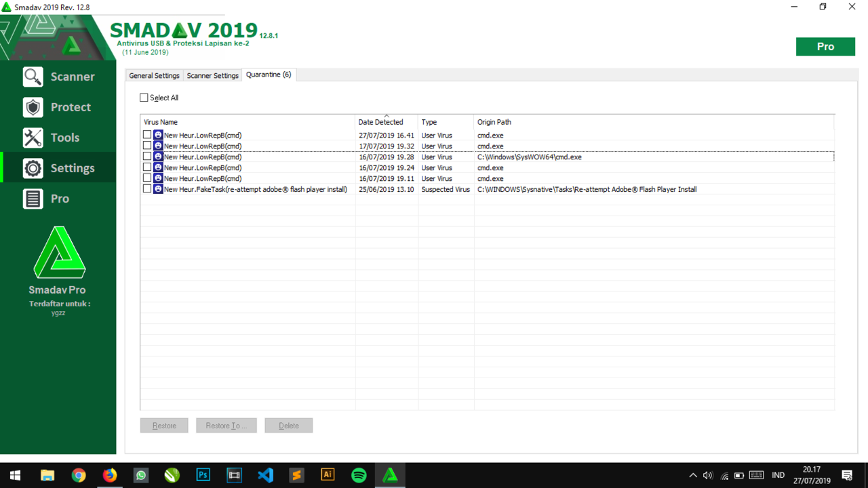Open notification action center

[847, 475]
